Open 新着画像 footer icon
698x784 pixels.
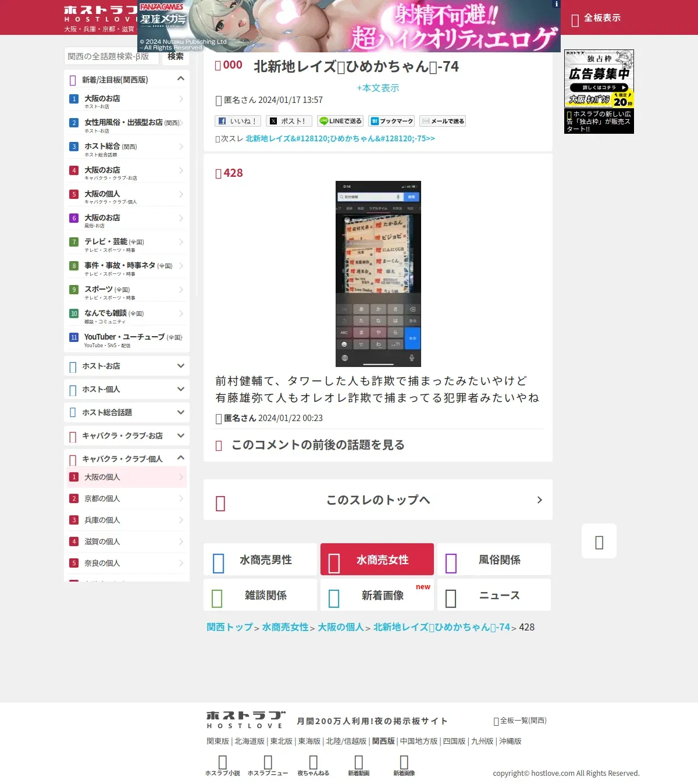[404, 765]
